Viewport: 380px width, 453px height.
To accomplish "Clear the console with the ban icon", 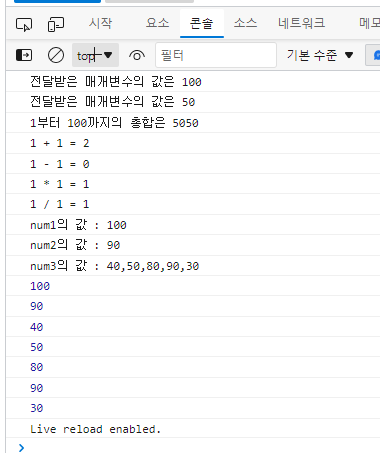I will click(56, 55).
